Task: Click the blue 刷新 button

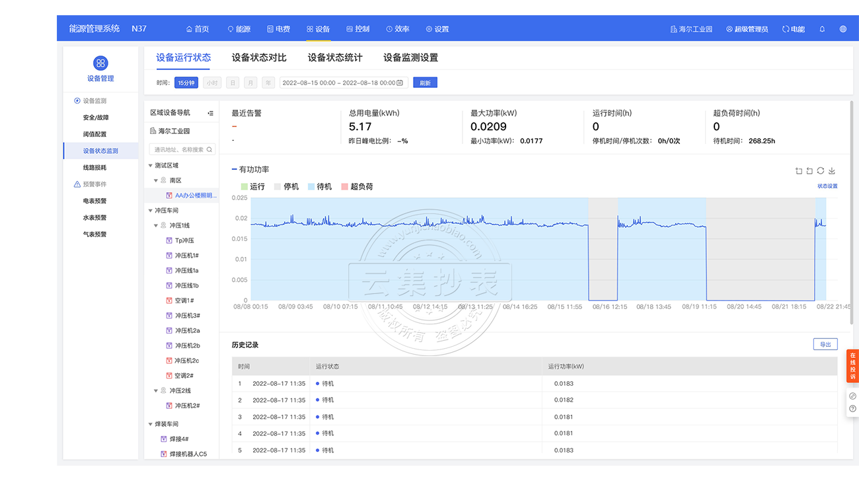Action: click(425, 83)
